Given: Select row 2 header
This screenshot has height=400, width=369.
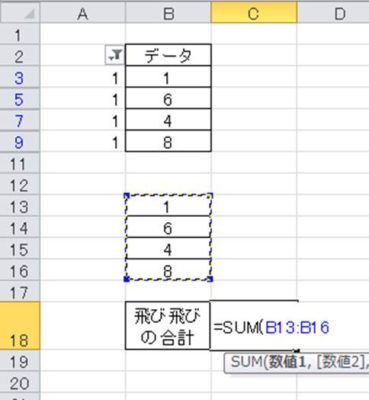Looking at the screenshot, I should 20,55.
